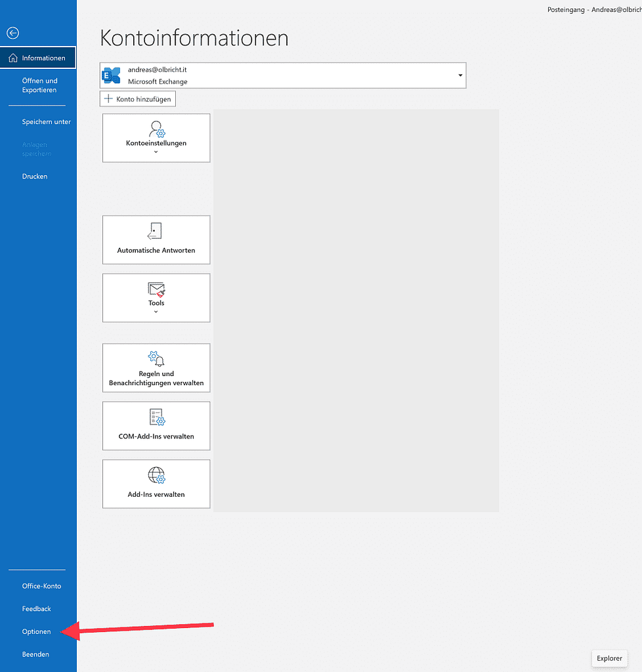Viewport: 642px width, 672px height.
Task: Click the Add-Ins verwalten globe icon
Action: pyautogui.click(x=156, y=475)
